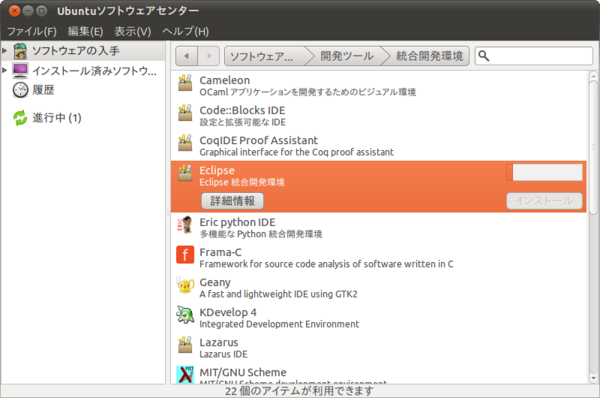Click the ソフトウェア... breadcrumb button
The image size is (600, 398).
pos(266,56)
